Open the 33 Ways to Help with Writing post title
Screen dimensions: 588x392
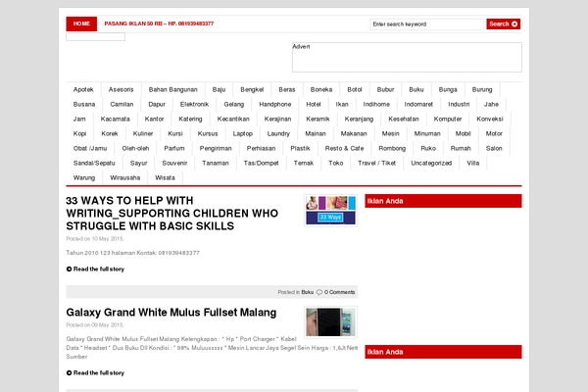pos(172,213)
